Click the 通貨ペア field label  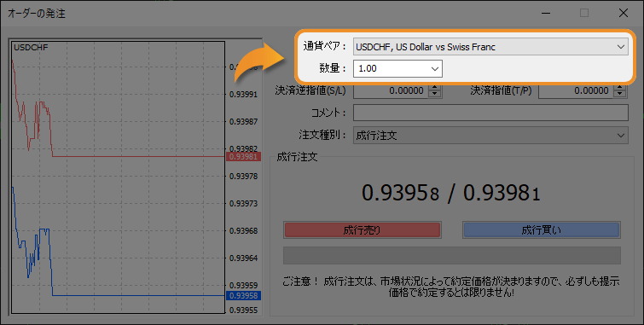[x=324, y=46]
